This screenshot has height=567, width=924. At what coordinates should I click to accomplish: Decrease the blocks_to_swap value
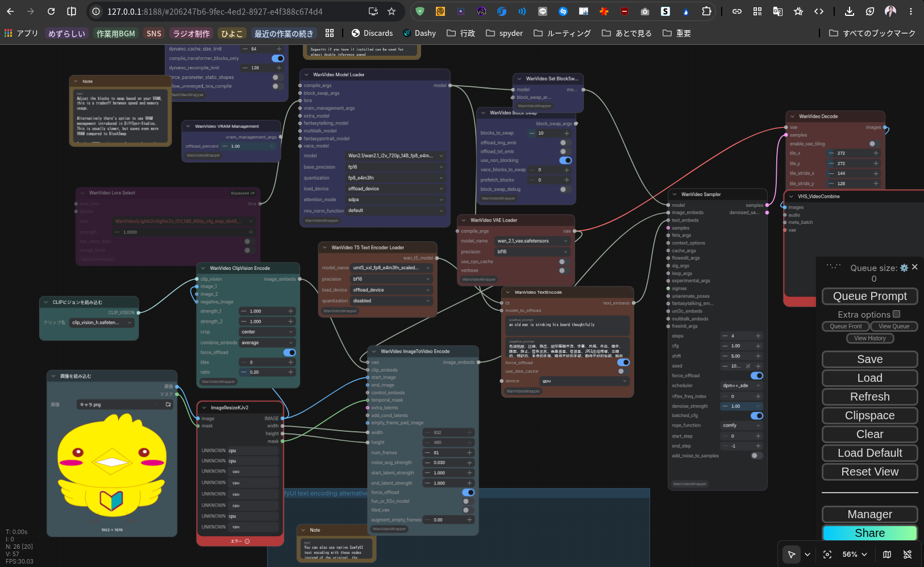pos(532,134)
